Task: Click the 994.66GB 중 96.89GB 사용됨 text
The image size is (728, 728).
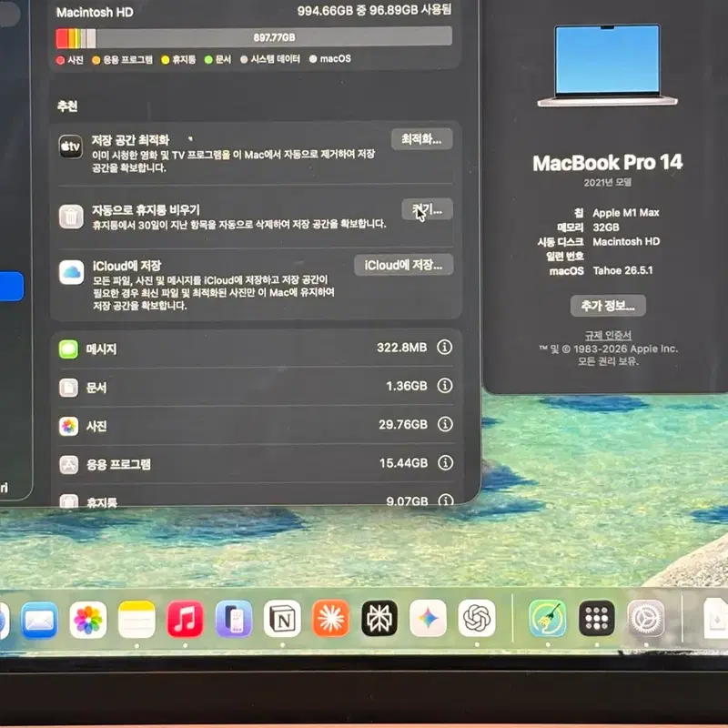Action: click(374, 10)
